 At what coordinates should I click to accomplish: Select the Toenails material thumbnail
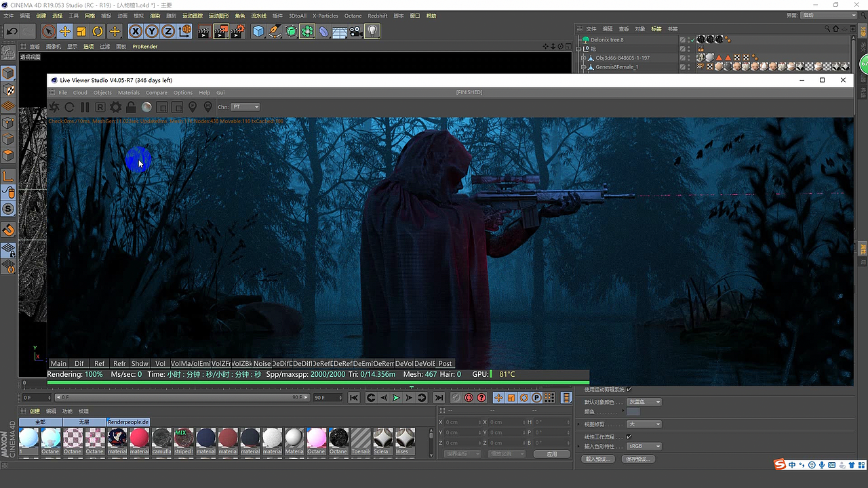point(361,441)
